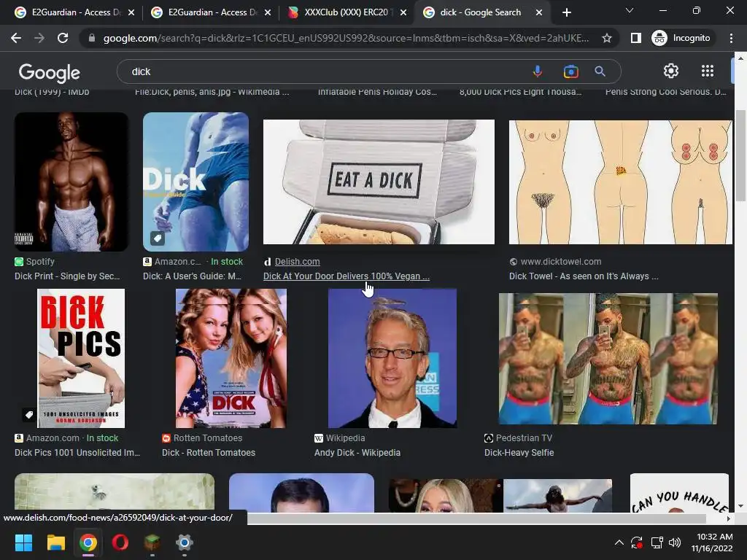Launch Opera from the taskbar
Image resolution: width=747 pixels, height=560 pixels.
tap(120, 542)
